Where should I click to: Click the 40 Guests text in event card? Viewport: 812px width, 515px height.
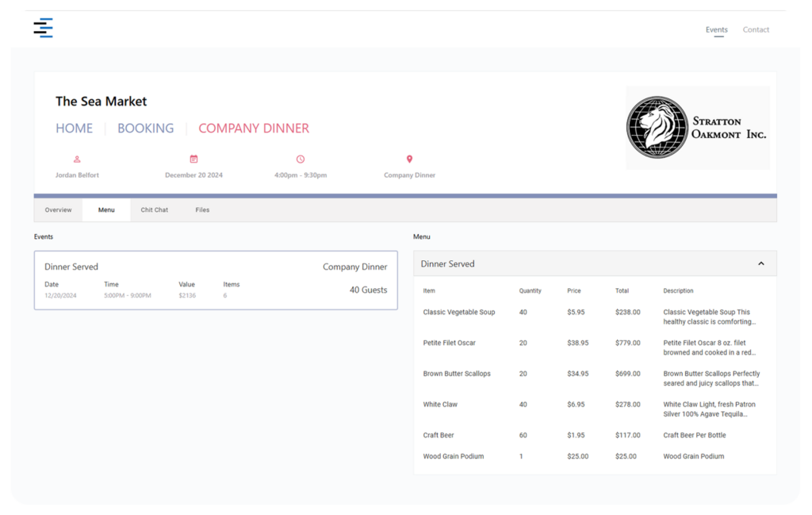[x=368, y=290]
